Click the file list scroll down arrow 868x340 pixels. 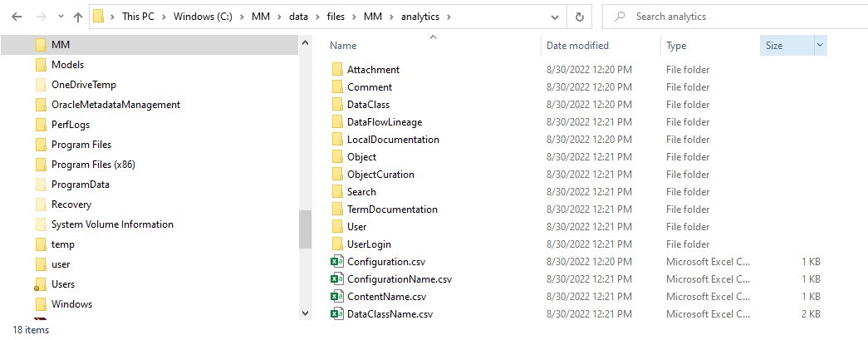coord(305,313)
